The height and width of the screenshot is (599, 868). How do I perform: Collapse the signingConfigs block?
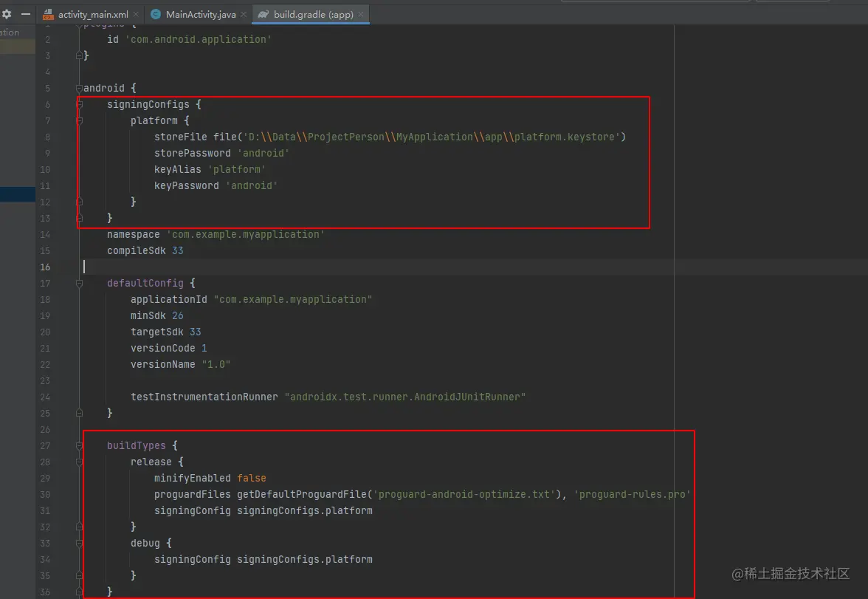(79, 104)
